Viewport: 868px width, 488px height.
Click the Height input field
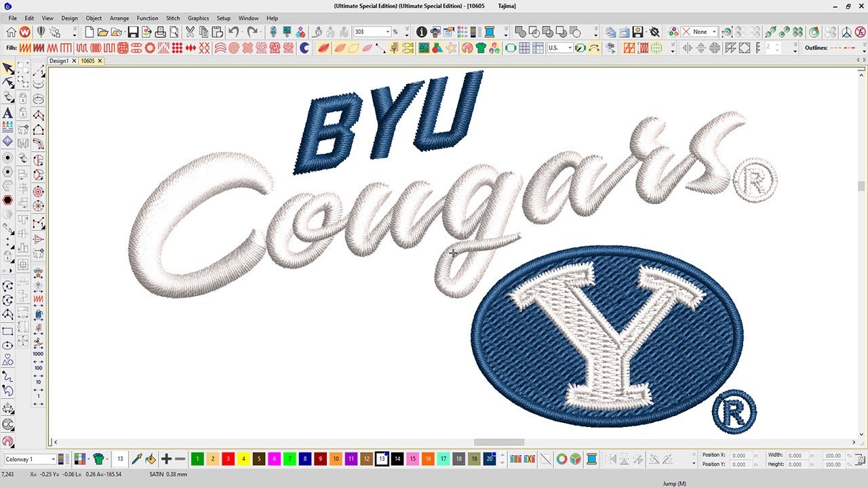click(797, 465)
